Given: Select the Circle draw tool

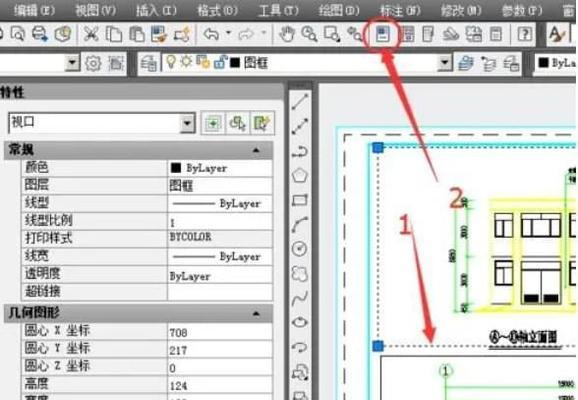Looking at the screenshot, I should pyautogui.click(x=300, y=249).
